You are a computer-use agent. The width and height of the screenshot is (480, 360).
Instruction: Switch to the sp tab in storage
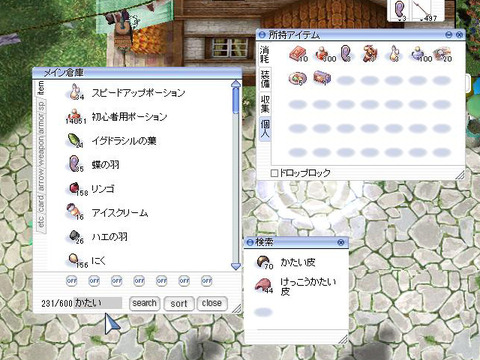(x=41, y=105)
